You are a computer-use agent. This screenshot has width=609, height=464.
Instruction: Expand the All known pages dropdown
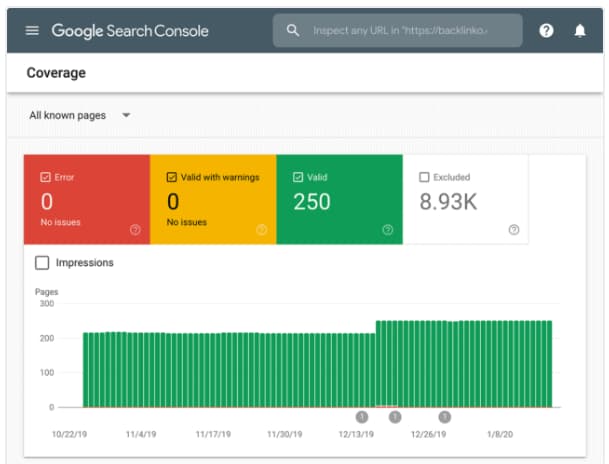point(80,115)
